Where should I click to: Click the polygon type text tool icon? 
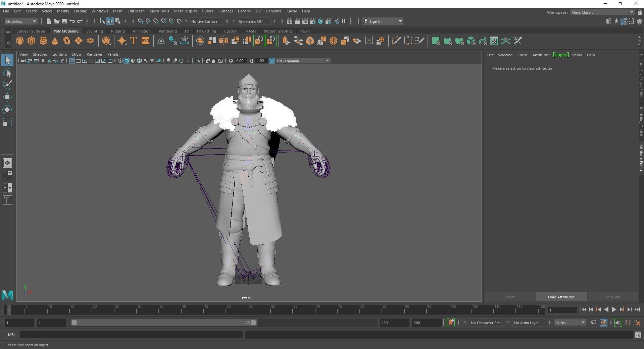point(134,41)
